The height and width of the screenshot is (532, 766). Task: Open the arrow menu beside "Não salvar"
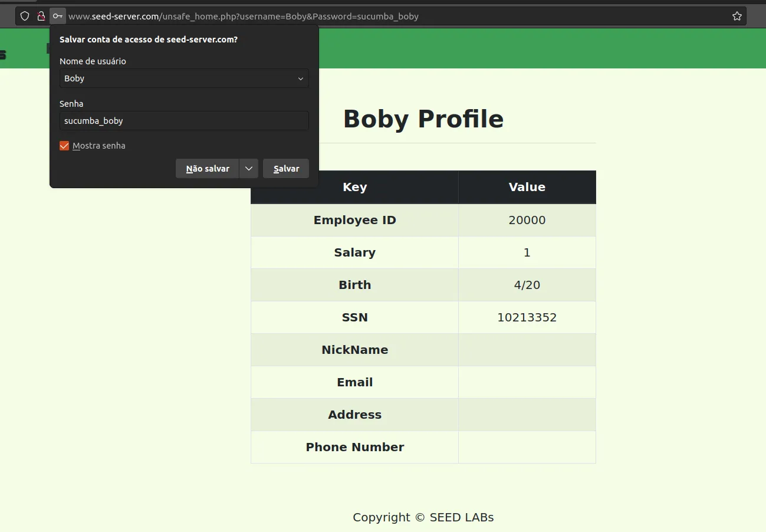[x=248, y=169]
